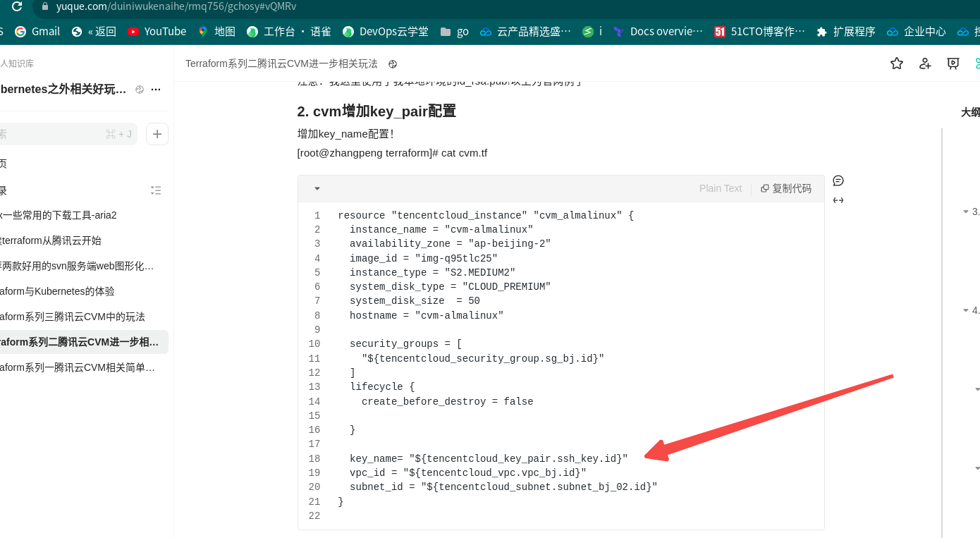Click the code line "lifecycle {"
The image size is (980, 538).
(x=382, y=386)
